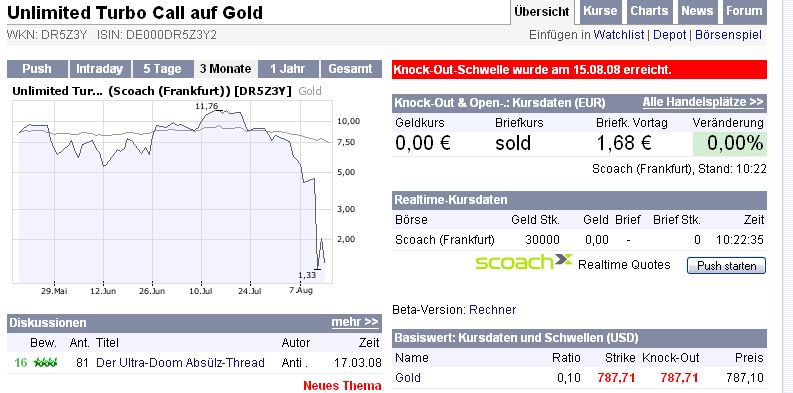Viewport: 793px width, 393px height.
Task: Show the Gesamt chart range
Action: 350,69
